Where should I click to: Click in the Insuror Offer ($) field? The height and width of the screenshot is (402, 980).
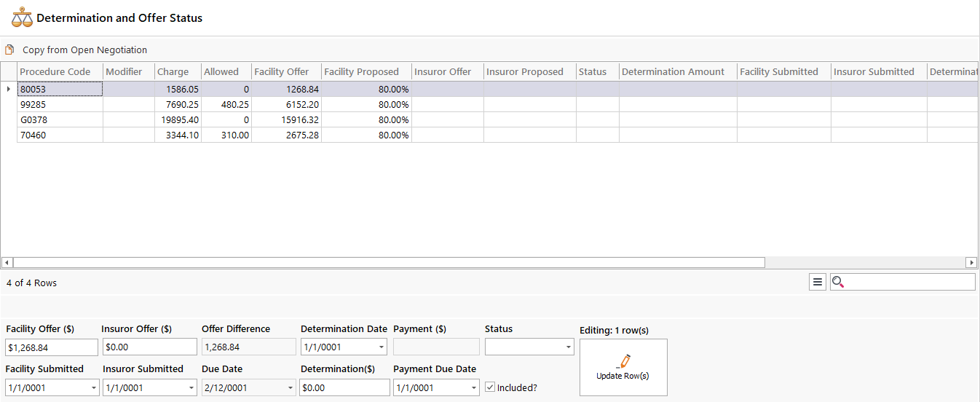149,347
